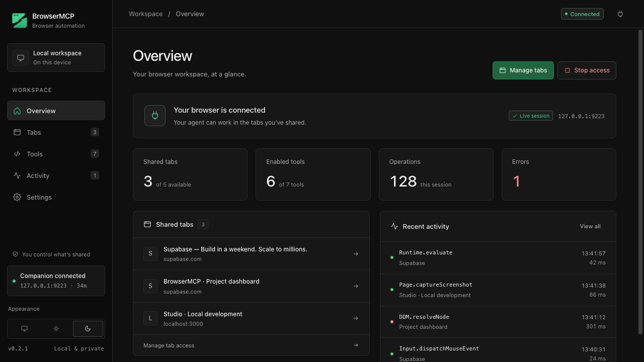Click the page vertical scrollbar
The width and height of the screenshot is (644, 362).
[640, 182]
